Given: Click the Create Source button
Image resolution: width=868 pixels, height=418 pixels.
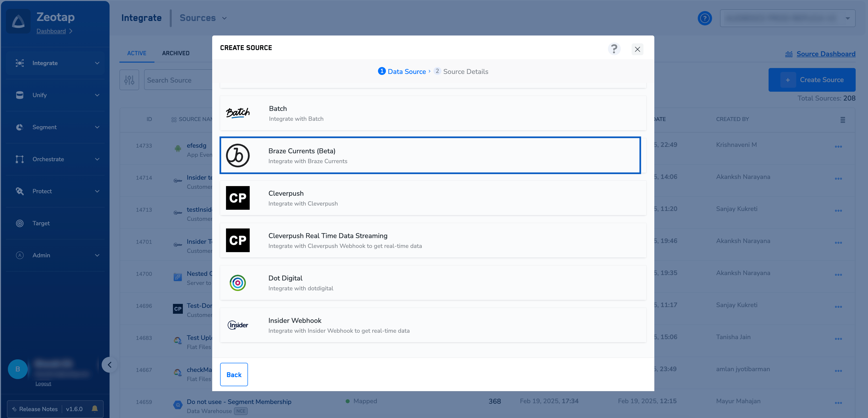Looking at the screenshot, I should click(x=812, y=80).
